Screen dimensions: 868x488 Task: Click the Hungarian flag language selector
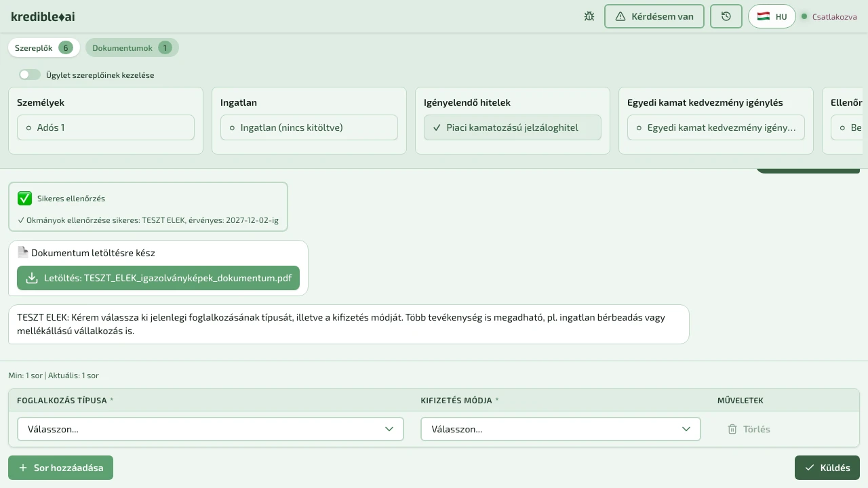click(764, 16)
